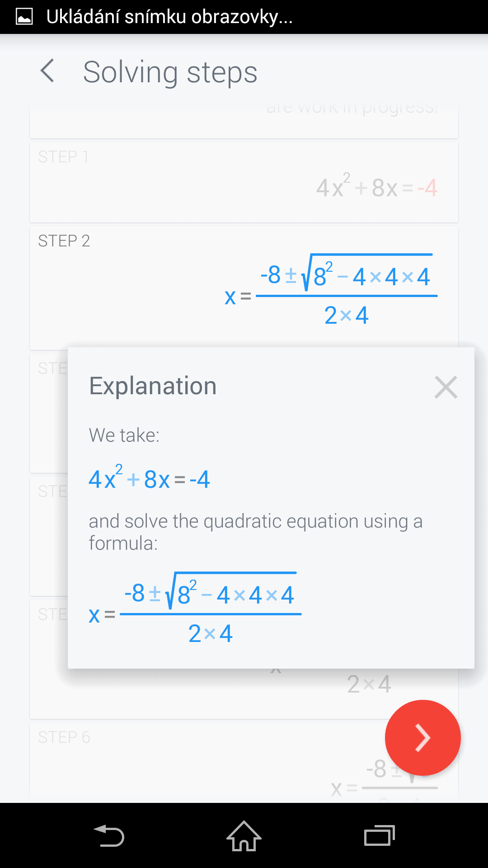
Task: Tap the Solving steps title
Action: click(170, 72)
